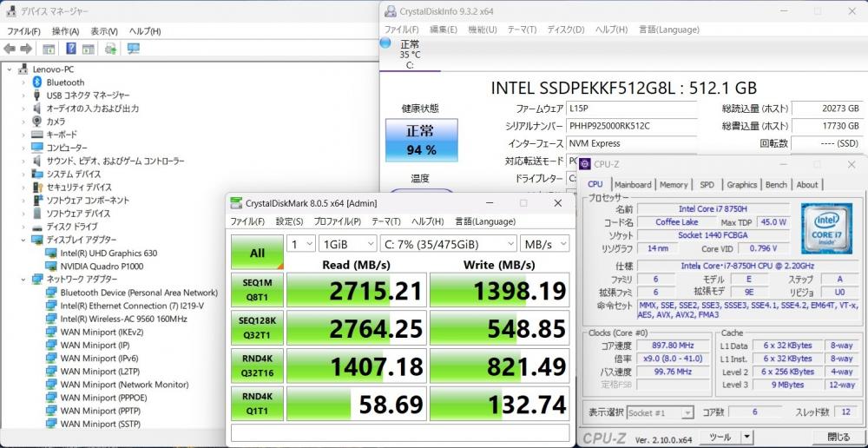Screen dimensions: 868x448
Task: Run the RND4K Q32T16 test
Action: pyautogui.click(x=258, y=366)
